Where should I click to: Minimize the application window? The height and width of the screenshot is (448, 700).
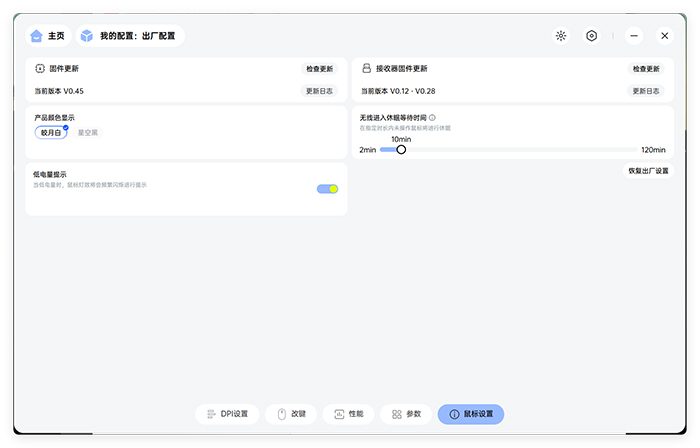[634, 36]
